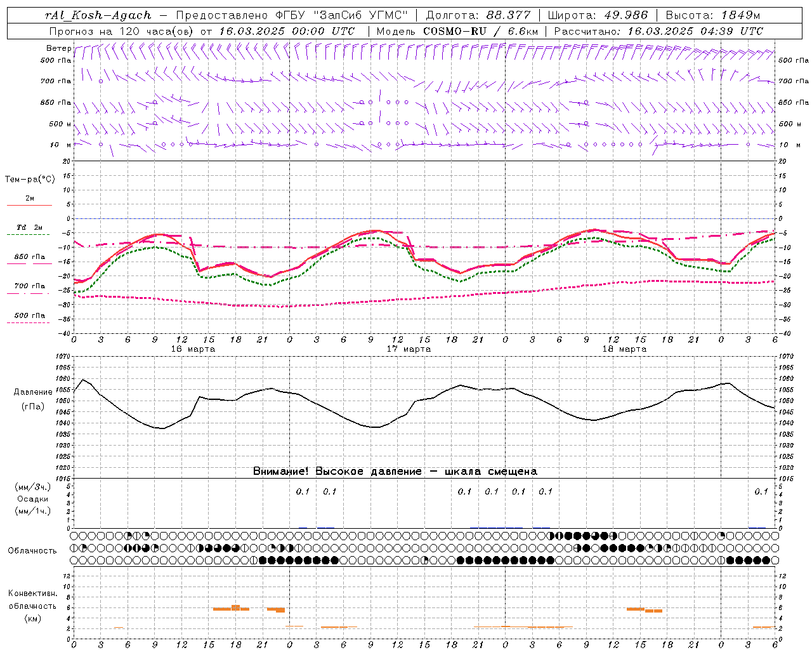Click the (км) unit under Конвективн. облачность
This screenshot has width=812, height=650.
[32, 618]
